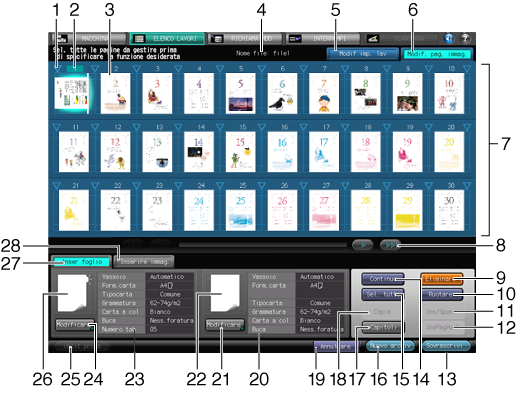The image size is (516, 394).
Task: Click the Modif. pag. immag. button
Action: (437, 54)
